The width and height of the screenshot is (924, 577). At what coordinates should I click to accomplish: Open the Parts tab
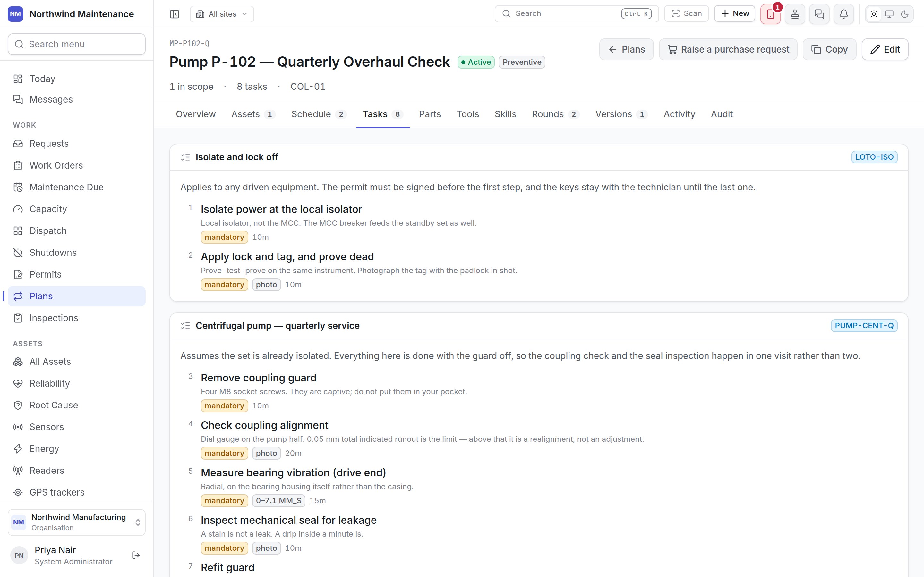pyautogui.click(x=430, y=114)
